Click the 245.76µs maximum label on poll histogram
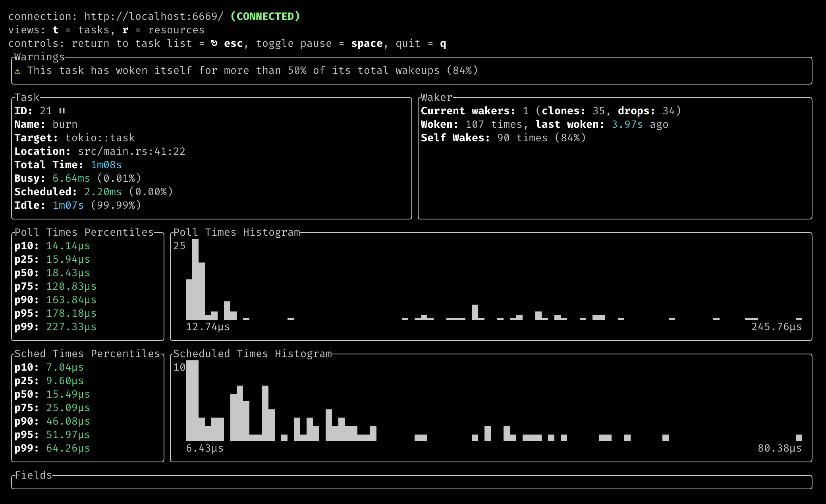 776,327
